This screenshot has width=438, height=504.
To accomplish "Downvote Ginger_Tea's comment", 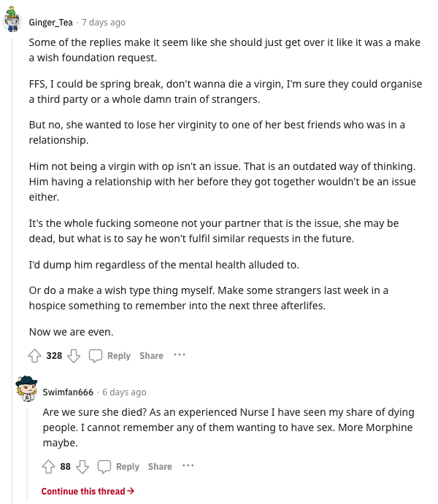I will tap(74, 356).
